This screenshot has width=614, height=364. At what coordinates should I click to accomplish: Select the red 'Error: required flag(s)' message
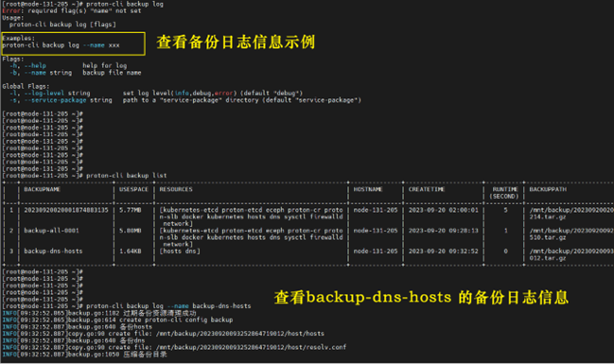click(72, 11)
